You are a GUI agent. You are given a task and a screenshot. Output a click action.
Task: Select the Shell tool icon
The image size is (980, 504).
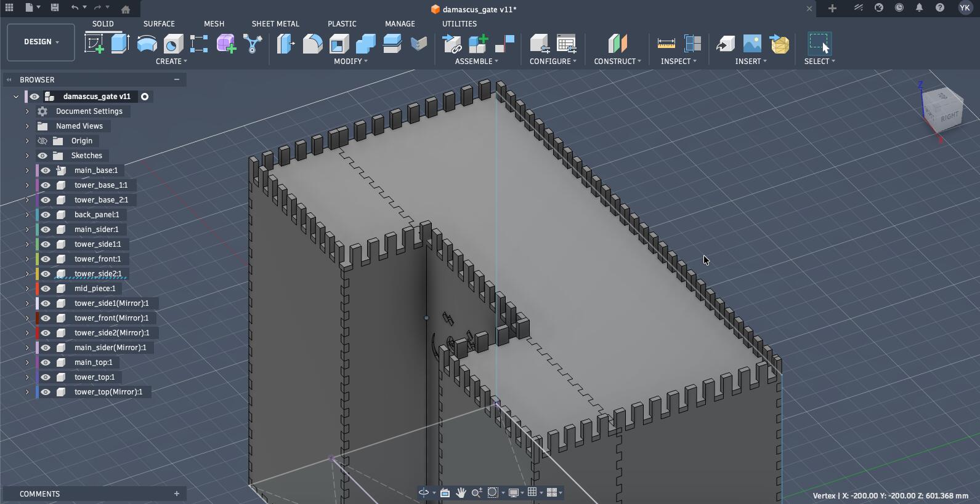pos(339,44)
